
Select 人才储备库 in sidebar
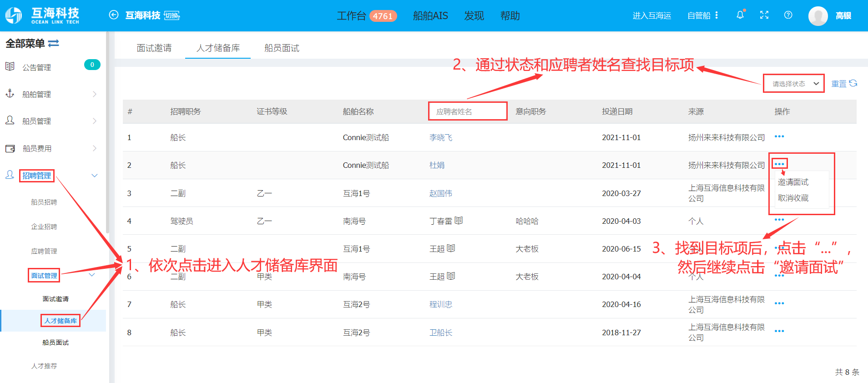point(61,321)
